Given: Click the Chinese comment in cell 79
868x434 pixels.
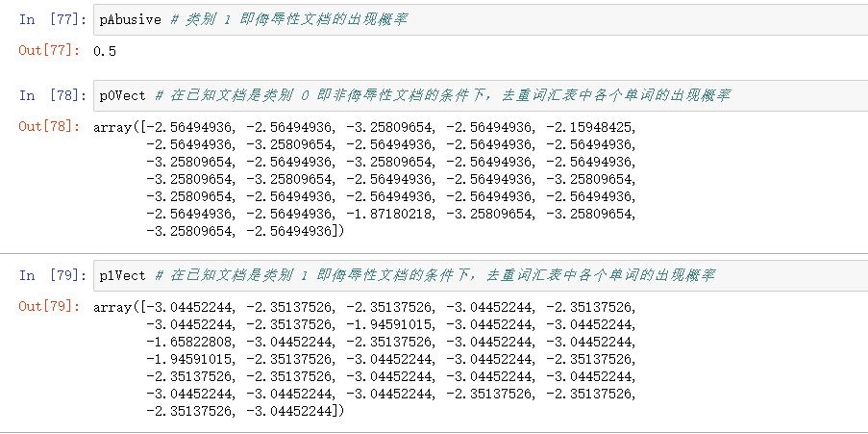Looking at the screenshot, I should point(435,275).
